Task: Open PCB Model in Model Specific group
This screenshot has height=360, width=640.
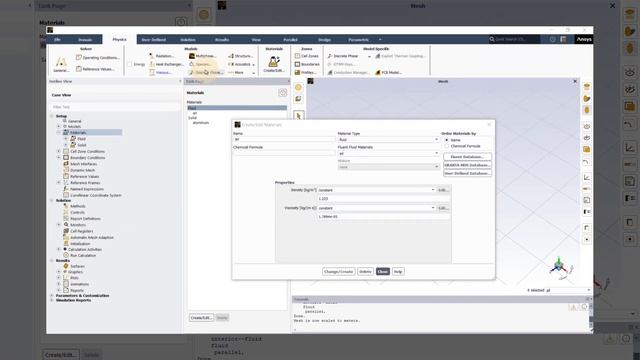Action: [x=388, y=72]
